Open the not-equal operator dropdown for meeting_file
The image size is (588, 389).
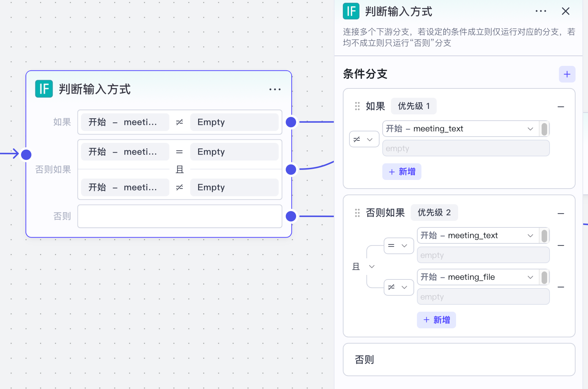click(x=399, y=287)
